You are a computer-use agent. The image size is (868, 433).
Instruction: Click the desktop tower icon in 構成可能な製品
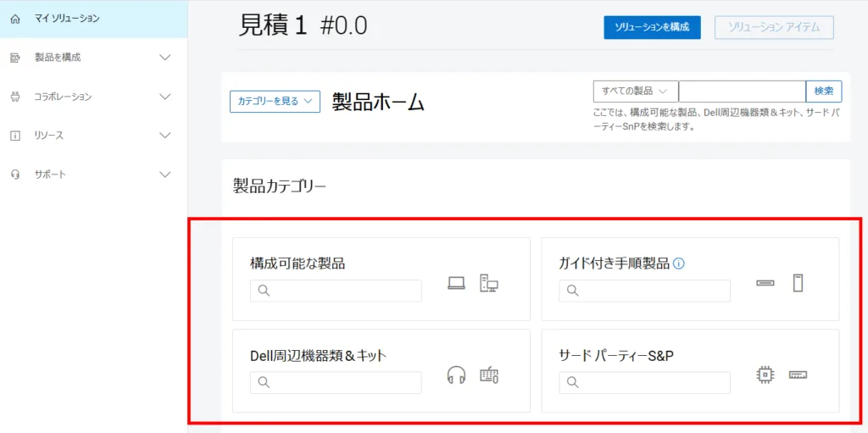click(x=488, y=284)
